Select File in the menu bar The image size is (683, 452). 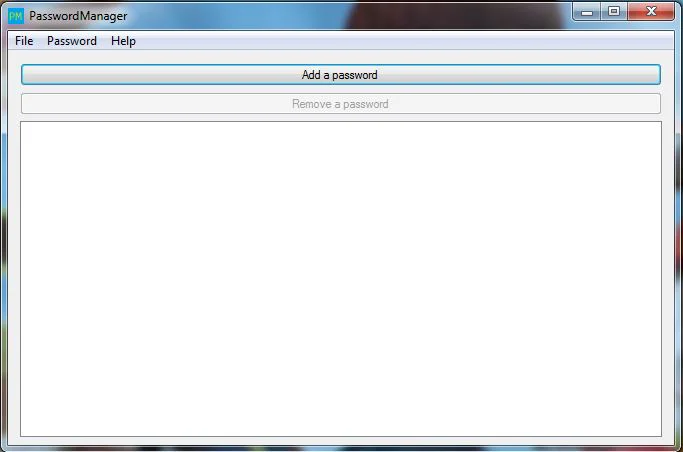(24, 41)
